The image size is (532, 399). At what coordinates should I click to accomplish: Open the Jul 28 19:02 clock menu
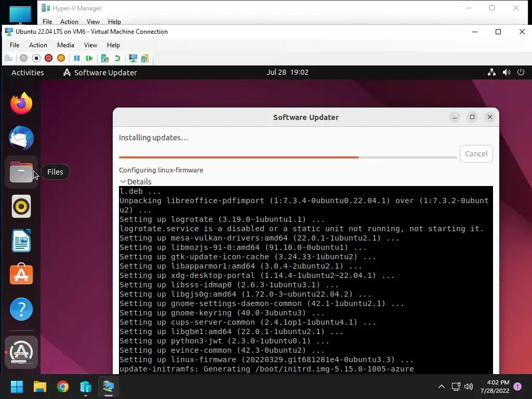click(x=287, y=72)
